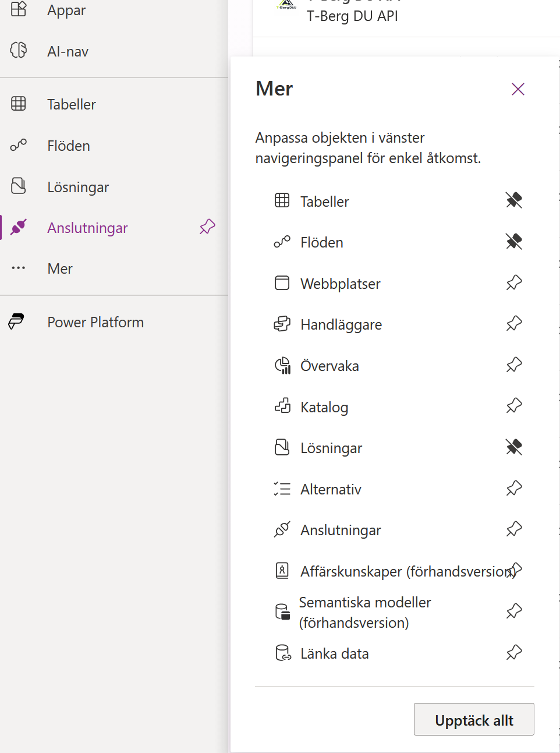Pin Övervaka to navigation
This screenshot has width=560, height=753.
(x=514, y=365)
